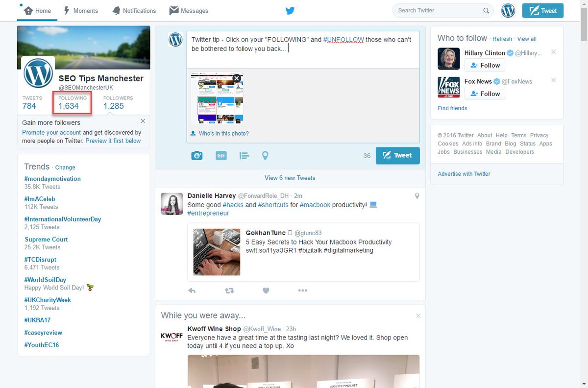This screenshot has height=388, width=588.
Task: Open the SEO Tips Manchester profile picture
Action: point(38,73)
